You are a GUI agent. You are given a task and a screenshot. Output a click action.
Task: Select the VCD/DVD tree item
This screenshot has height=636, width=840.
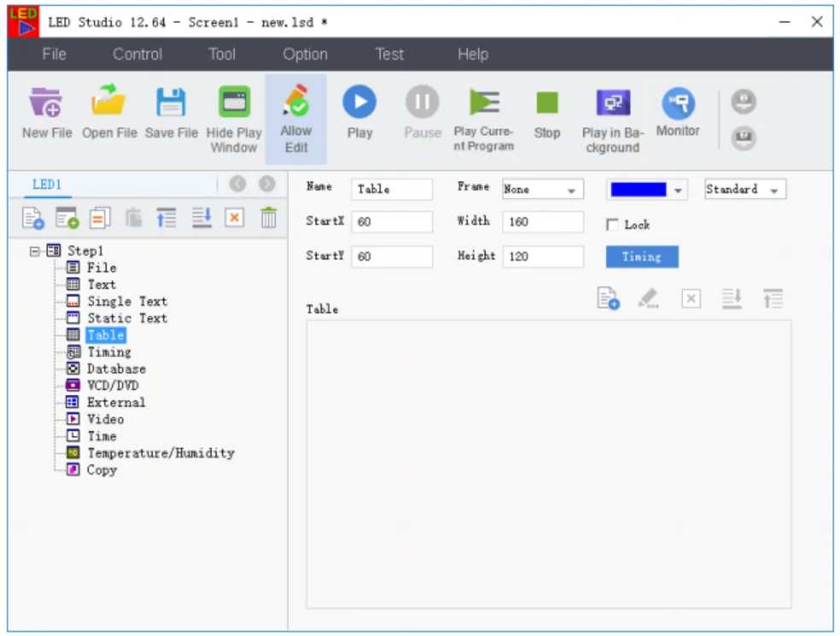click(113, 385)
